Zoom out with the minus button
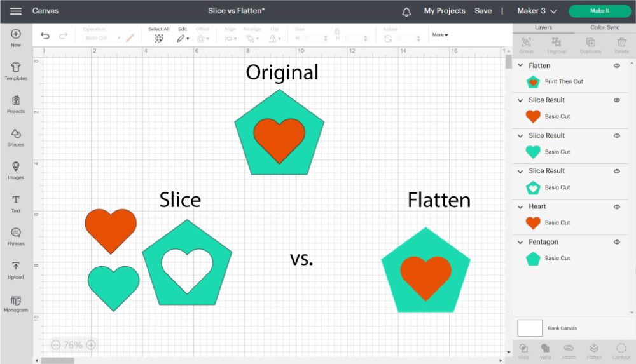The width and height of the screenshot is (636, 364). pos(55,345)
